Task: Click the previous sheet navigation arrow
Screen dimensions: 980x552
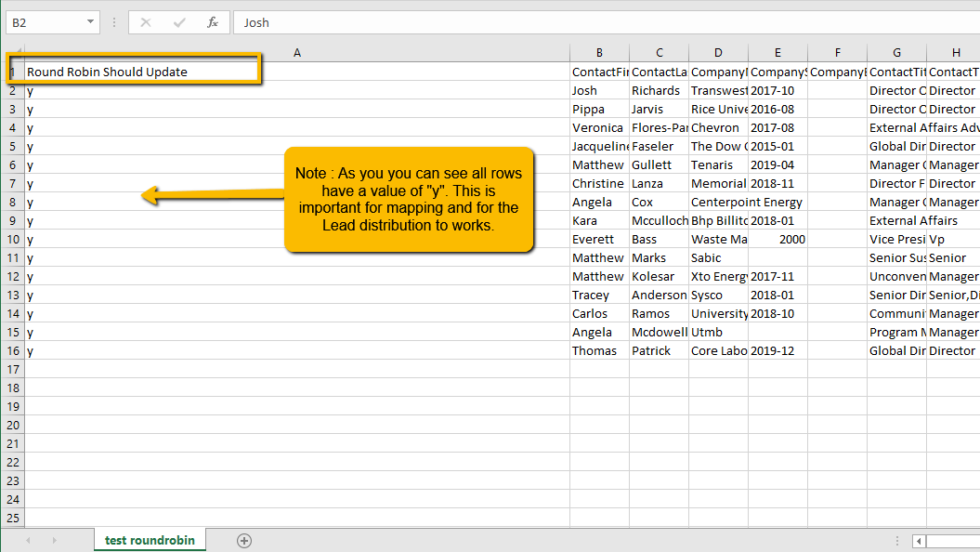Action: coord(29,540)
